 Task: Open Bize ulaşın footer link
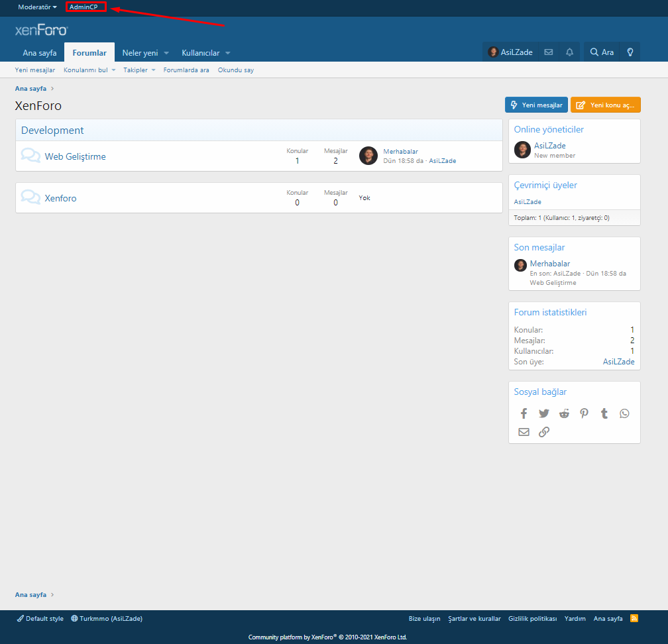click(x=424, y=618)
